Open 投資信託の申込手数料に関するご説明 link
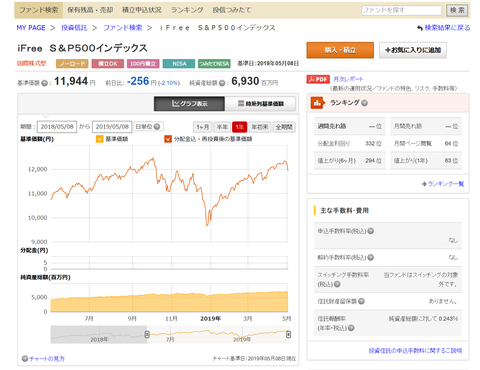Viewport: 480px width, 370px height. click(x=415, y=351)
